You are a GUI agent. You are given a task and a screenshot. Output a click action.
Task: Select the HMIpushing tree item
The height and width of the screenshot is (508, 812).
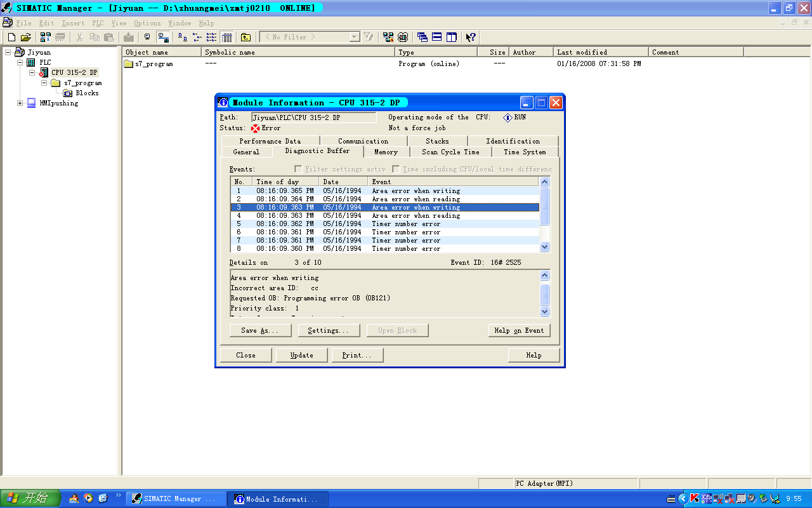[x=59, y=103]
